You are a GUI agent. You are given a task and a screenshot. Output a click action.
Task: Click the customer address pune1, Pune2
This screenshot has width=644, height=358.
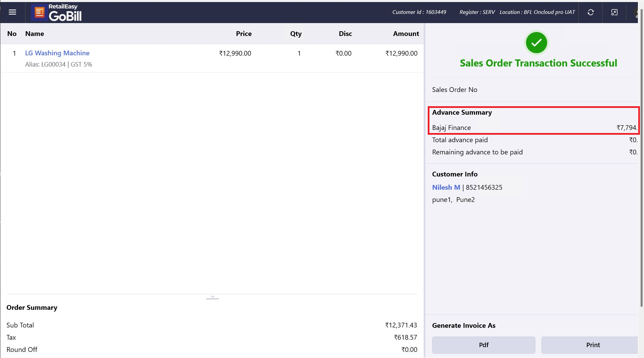click(x=454, y=200)
